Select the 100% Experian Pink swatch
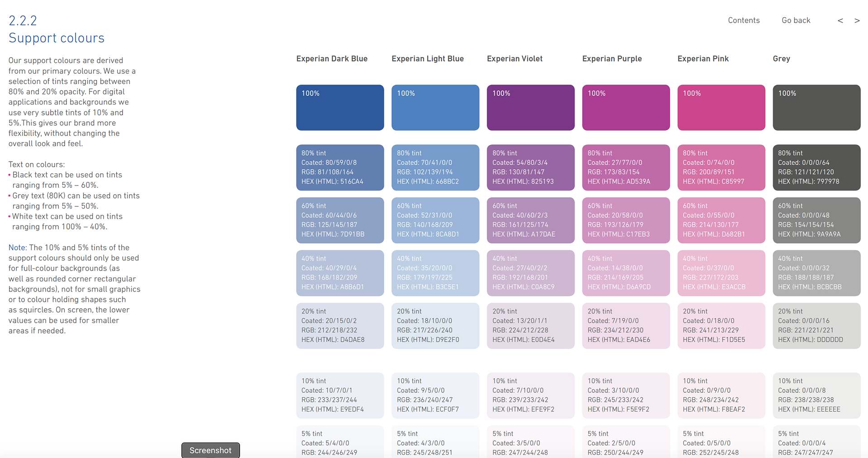The height and width of the screenshot is (458, 868). tap(722, 108)
